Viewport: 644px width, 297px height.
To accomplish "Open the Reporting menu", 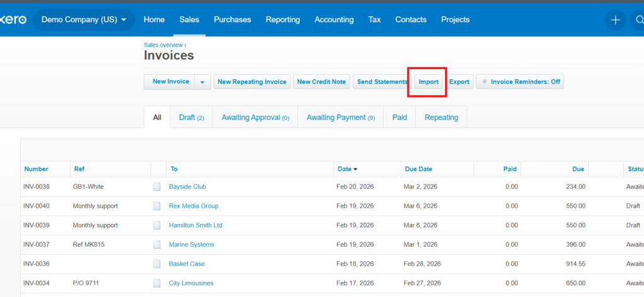I will tap(283, 19).
